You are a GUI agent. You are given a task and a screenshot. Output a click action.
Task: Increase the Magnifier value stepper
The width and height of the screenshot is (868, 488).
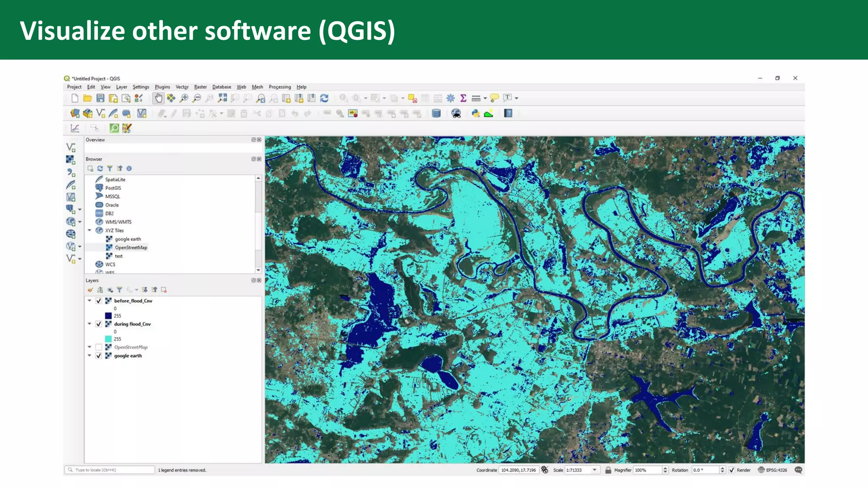click(665, 468)
